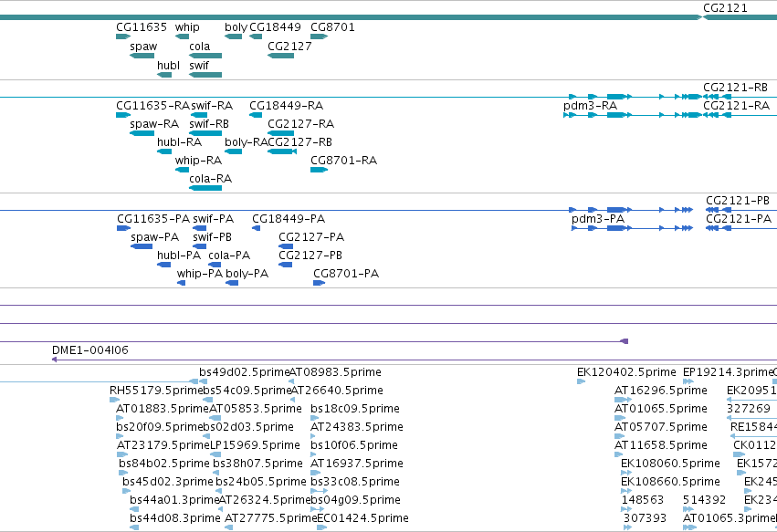The height and width of the screenshot is (532, 777).
Task: Select the bs18c09.5prime EST label
Action: (355, 409)
